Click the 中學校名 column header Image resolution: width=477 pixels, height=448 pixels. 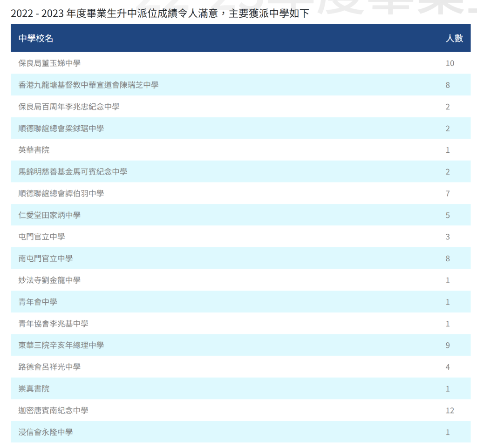pyautogui.click(x=36, y=38)
